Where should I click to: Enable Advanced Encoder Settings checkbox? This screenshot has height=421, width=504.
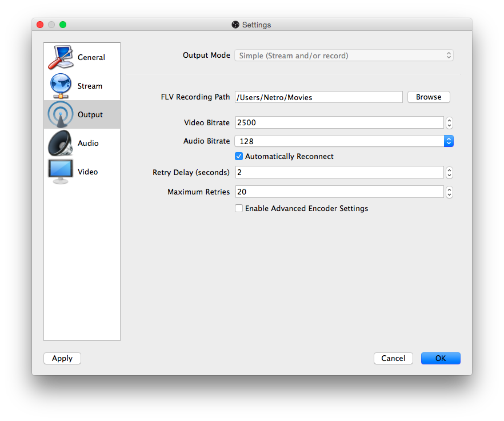239,208
